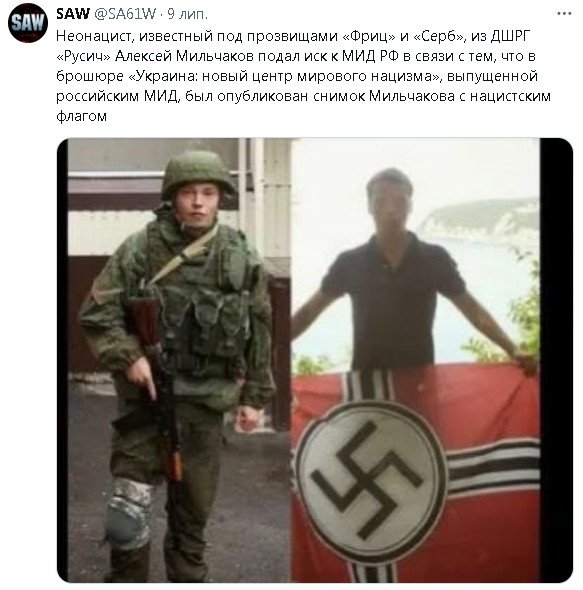This screenshot has height=590, width=583.
Task: Click the last tweet word флагом
Action: (x=81, y=116)
